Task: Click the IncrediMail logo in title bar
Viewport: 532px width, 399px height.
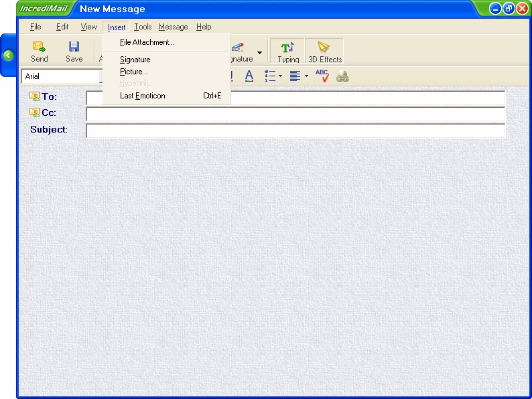Action: point(44,9)
